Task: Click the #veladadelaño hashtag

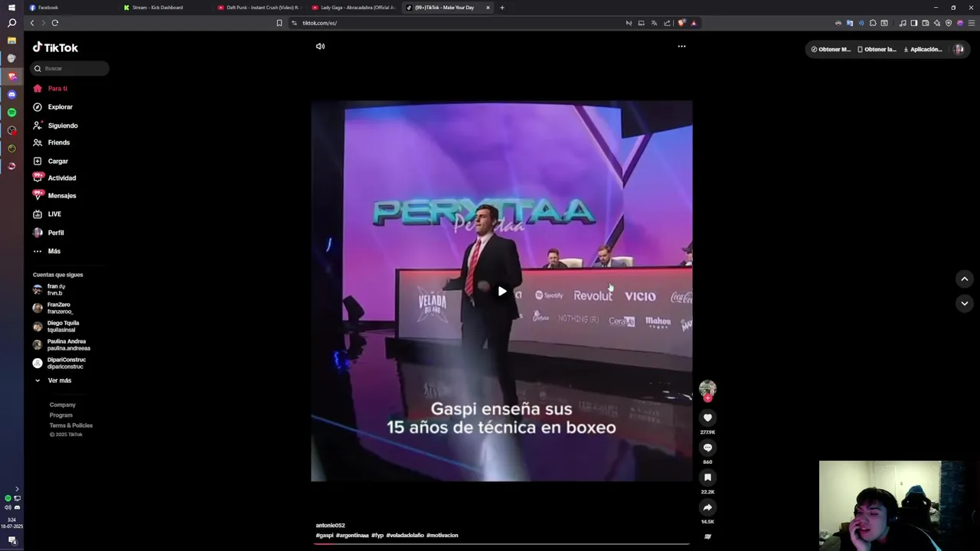Action: (405, 536)
